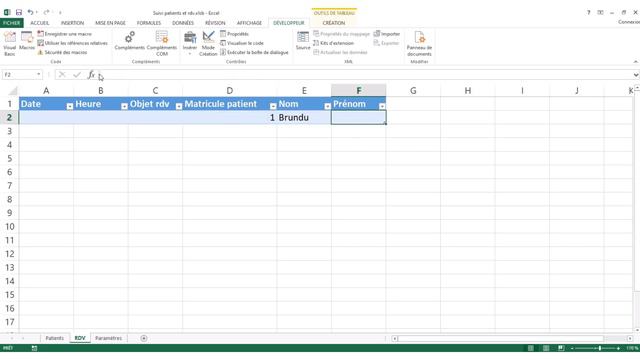Click Propriétés du mappage
This screenshot has height=360, width=640.
pyautogui.click(x=341, y=34)
